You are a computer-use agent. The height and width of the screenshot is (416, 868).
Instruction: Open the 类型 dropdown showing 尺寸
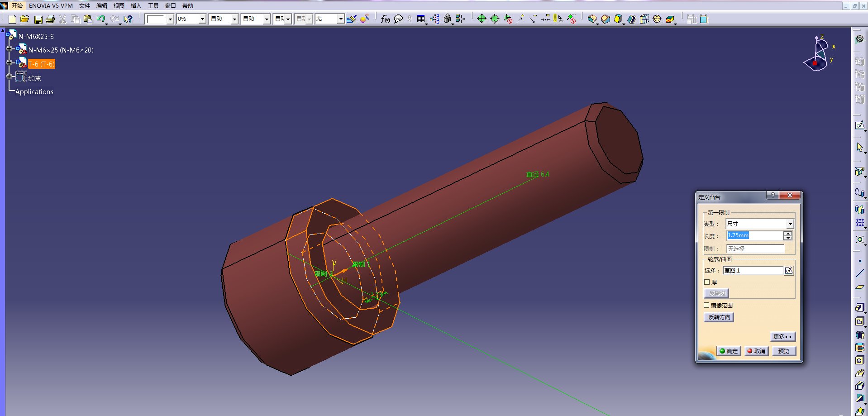point(790,224)
